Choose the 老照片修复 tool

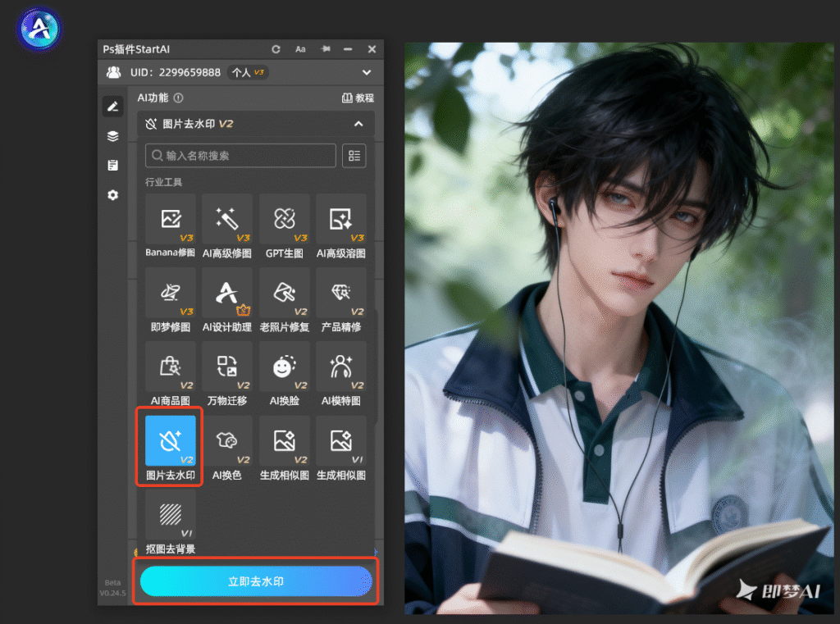285,300
